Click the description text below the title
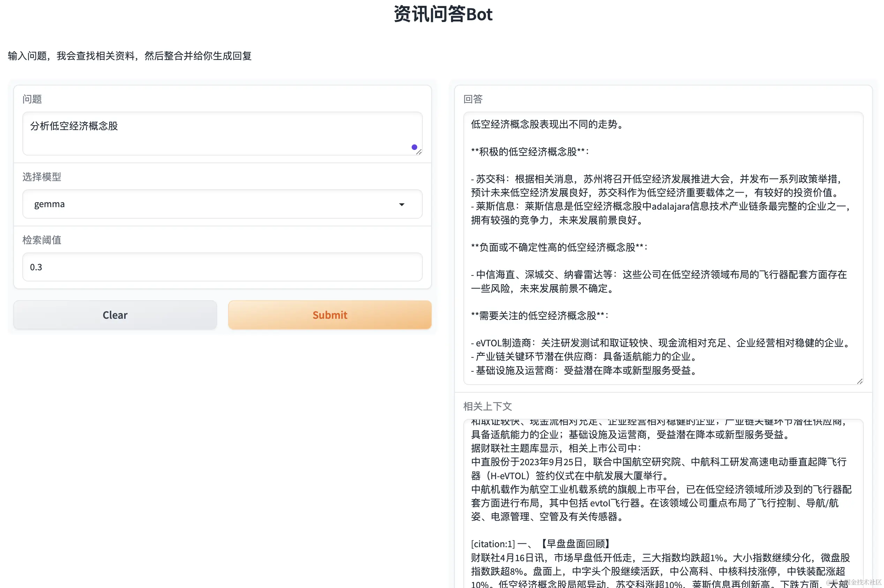 click(129, 56)
